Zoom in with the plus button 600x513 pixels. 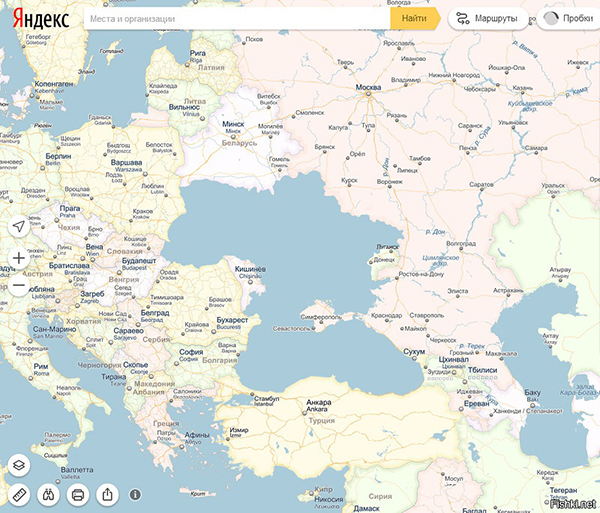[18, 258]
